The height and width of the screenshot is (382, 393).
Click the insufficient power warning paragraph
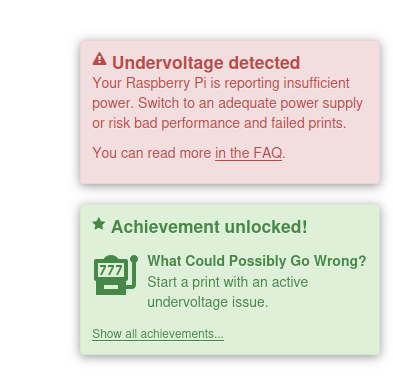227,103
